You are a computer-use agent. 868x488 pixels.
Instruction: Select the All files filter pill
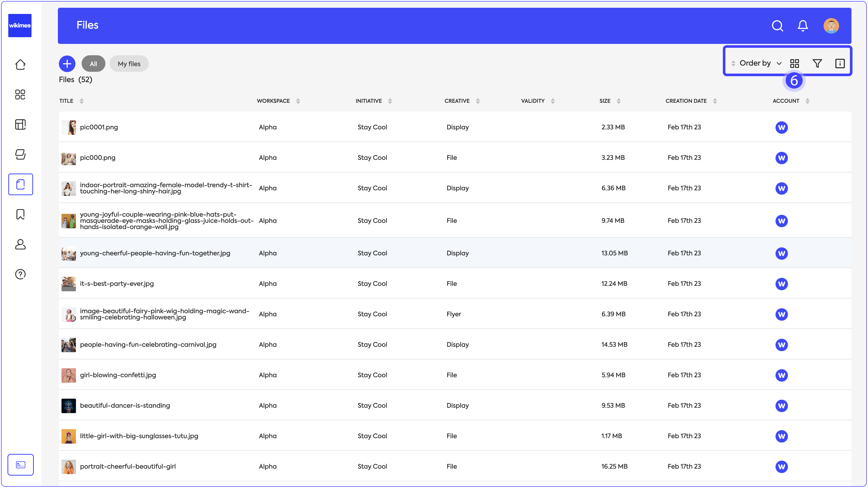(93, 64)
